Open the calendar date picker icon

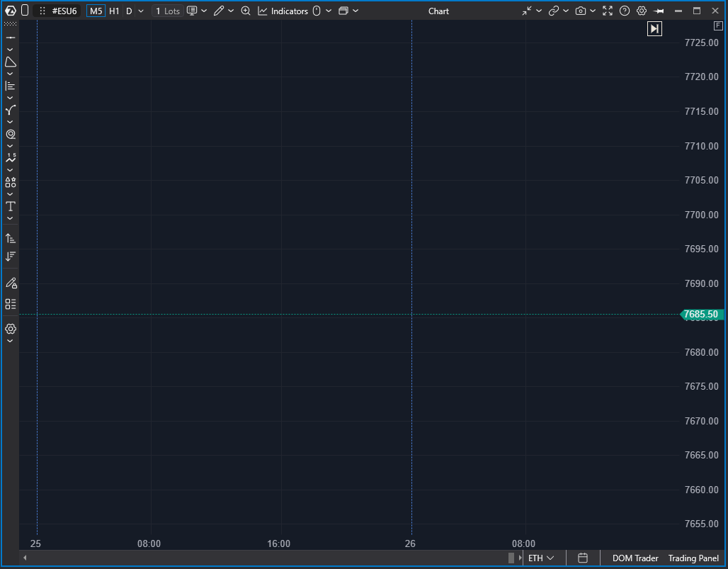pos(583,558)
